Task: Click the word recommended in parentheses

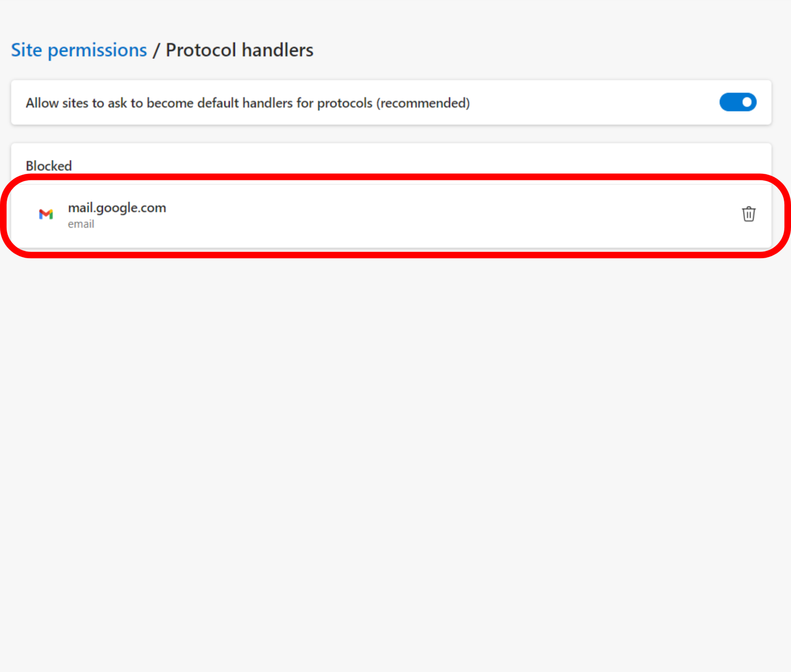Action: click(x=423, y=103)
